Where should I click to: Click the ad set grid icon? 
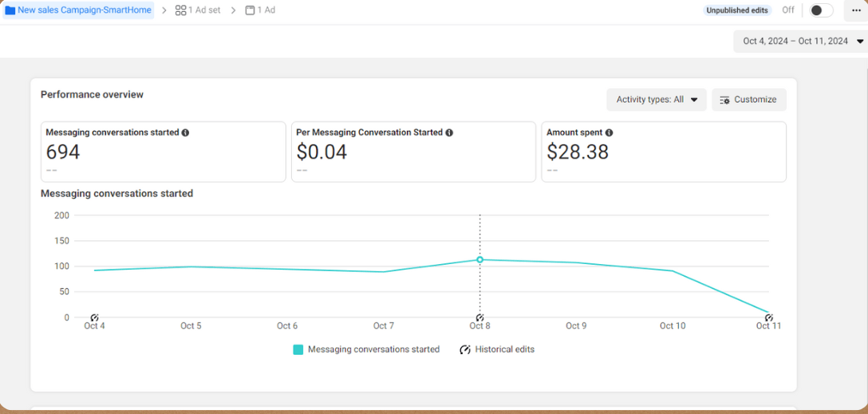pos(180,10)
